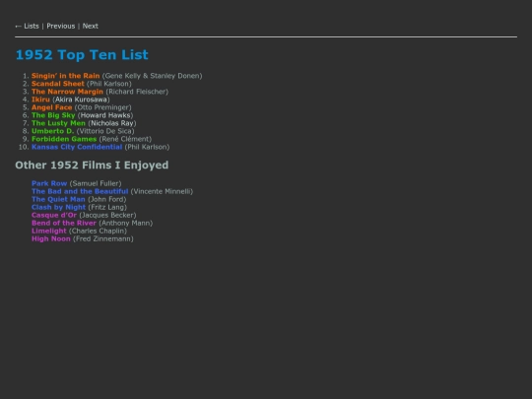Go to the Next list link
Image resolution: width=532 pixels, height=399 pixels.
click(x=91, y=27)
